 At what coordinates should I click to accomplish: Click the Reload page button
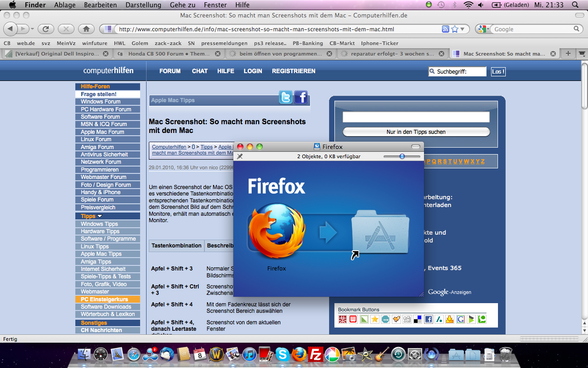[45, 29]
